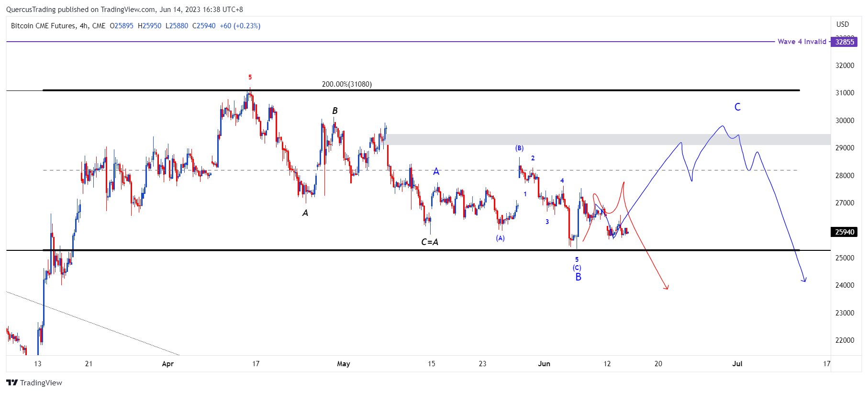This screenshot has width=868, height=393.
Task: Click the large blue B label below (C)
Action: point(578,277)
